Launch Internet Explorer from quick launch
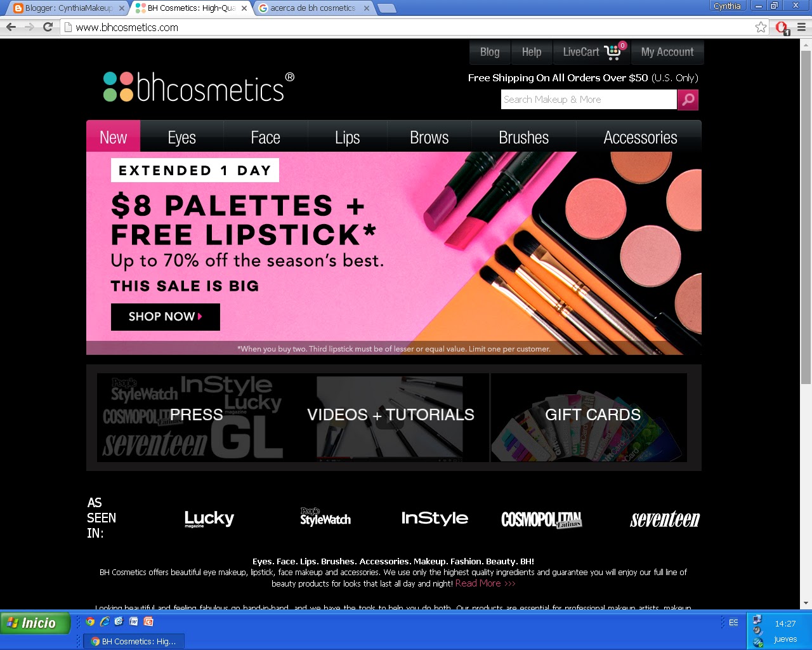 click(x=105, y=621)
